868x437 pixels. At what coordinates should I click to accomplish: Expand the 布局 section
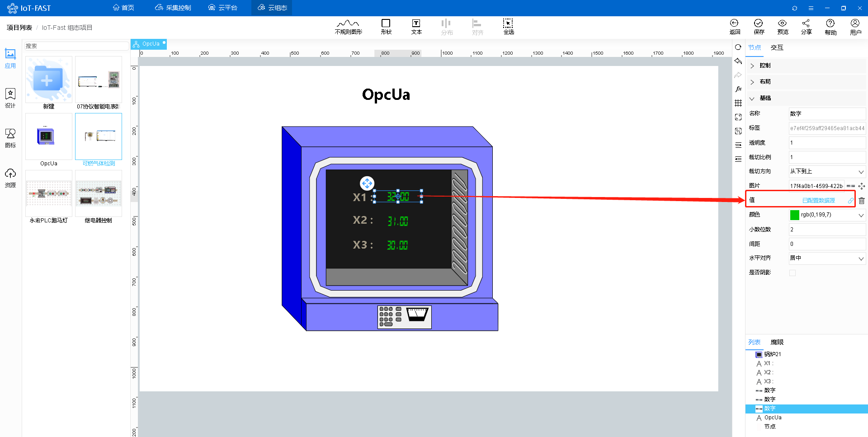coord(806,82)
